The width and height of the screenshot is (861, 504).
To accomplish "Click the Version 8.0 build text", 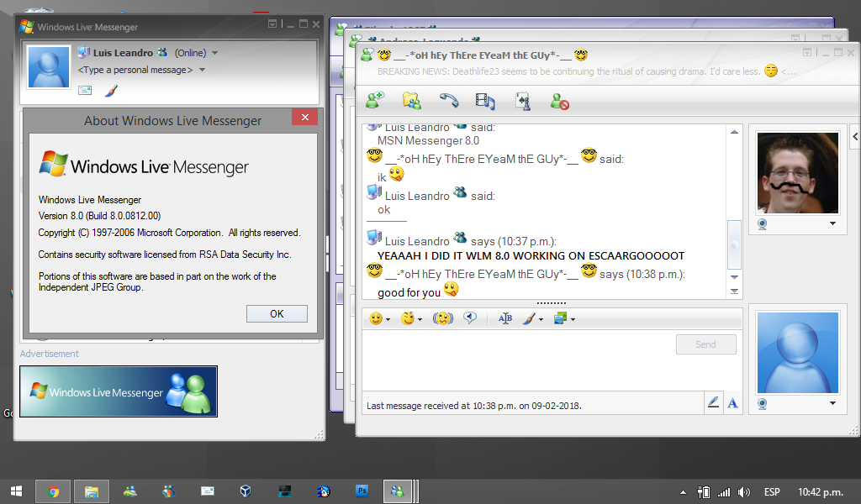I will [x=99, y=216].
